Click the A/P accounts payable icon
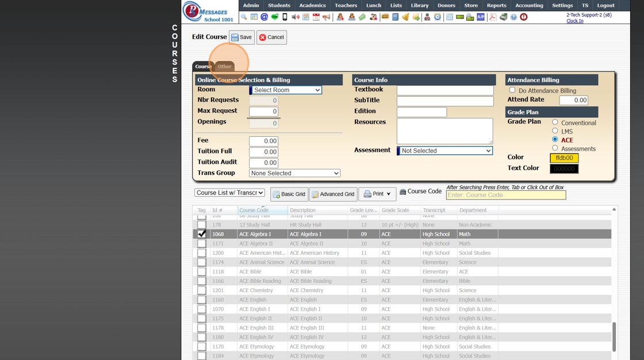This screenshot has height=360, width=644. point(481,17)
